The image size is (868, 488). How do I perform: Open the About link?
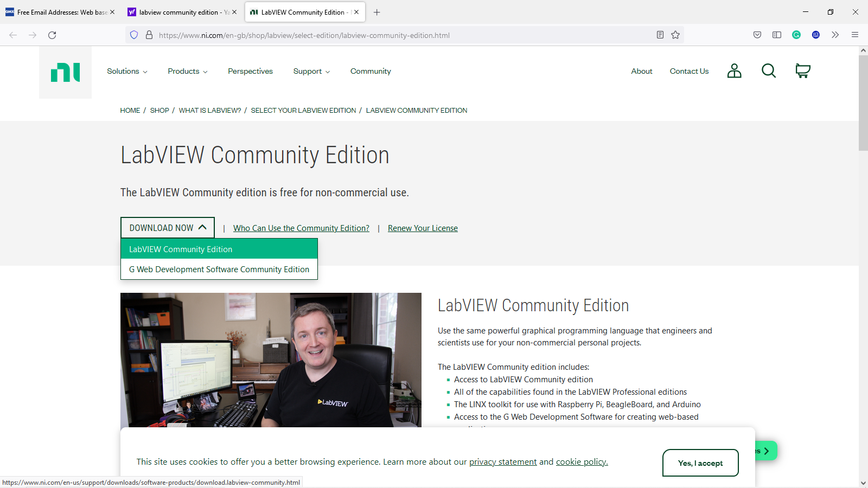pos(642,72)
